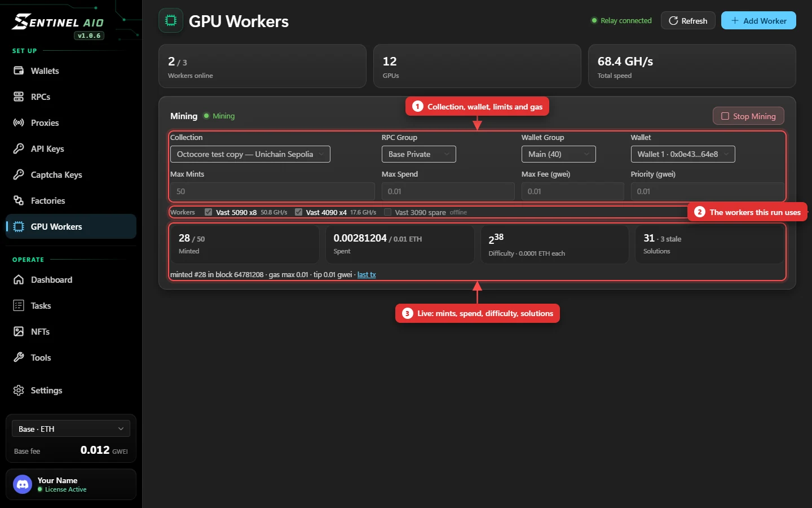
Task: Click the Max Spend input field
Action: (x=448, y=191)
